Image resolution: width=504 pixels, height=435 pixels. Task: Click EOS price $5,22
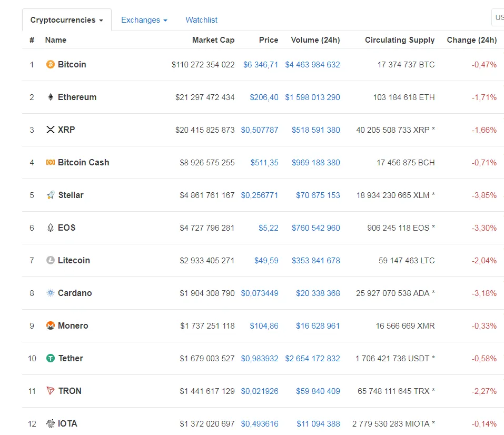pos(269,228)
